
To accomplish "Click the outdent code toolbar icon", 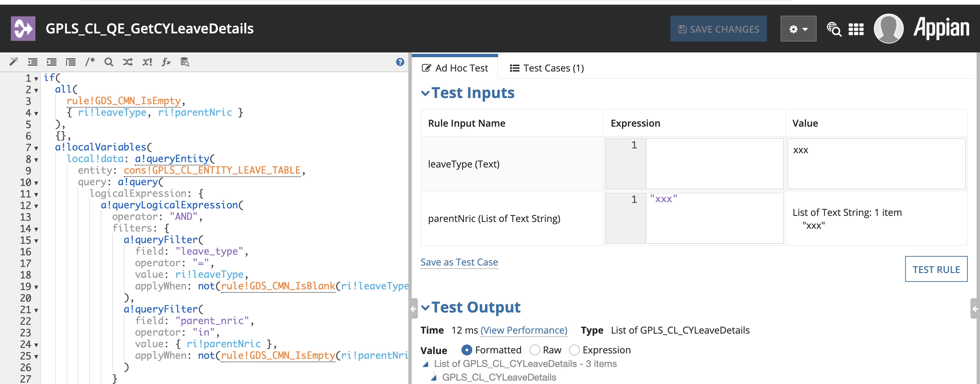I will pyautogui.click(x=33, y=62).
